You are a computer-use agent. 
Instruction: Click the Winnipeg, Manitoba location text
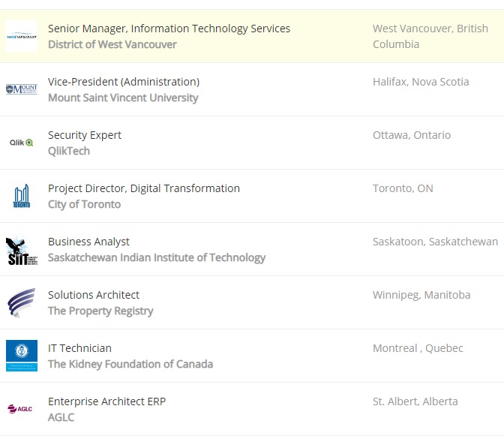421,295
